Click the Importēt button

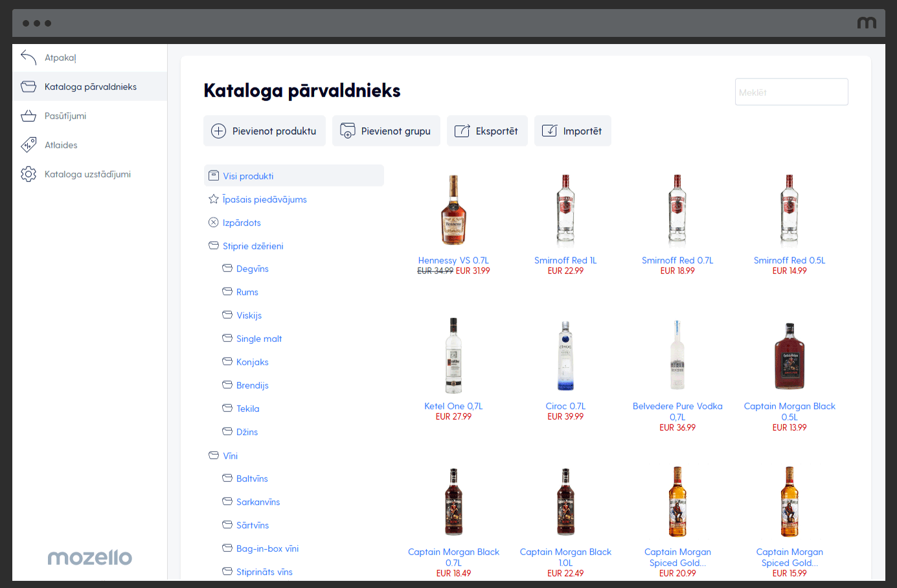pos(573,131)
